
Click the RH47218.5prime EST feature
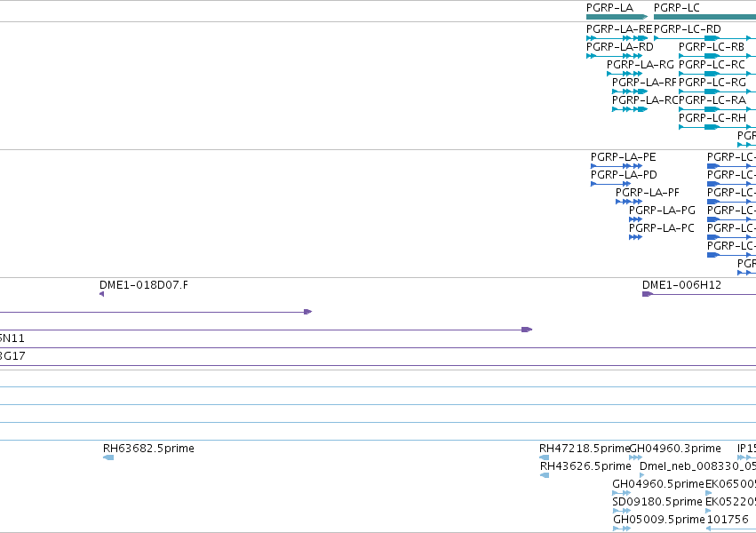click(x=545, y=457)
